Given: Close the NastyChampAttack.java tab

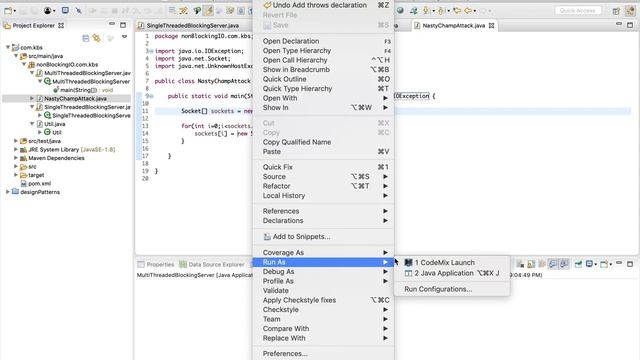Looking at the screenshot, I should pos(491,25).
